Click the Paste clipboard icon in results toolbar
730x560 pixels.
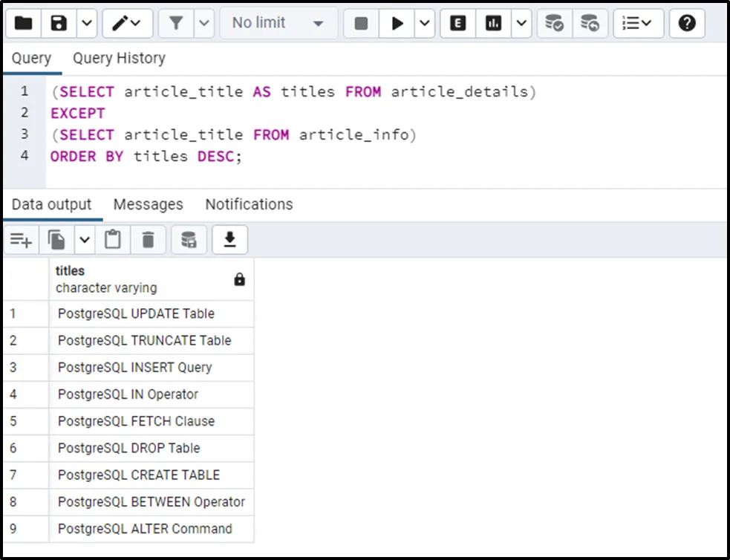pos(112,240)
